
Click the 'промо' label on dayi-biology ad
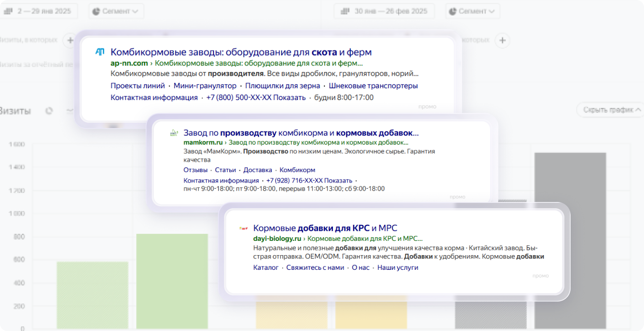click(x=540, y=276)
